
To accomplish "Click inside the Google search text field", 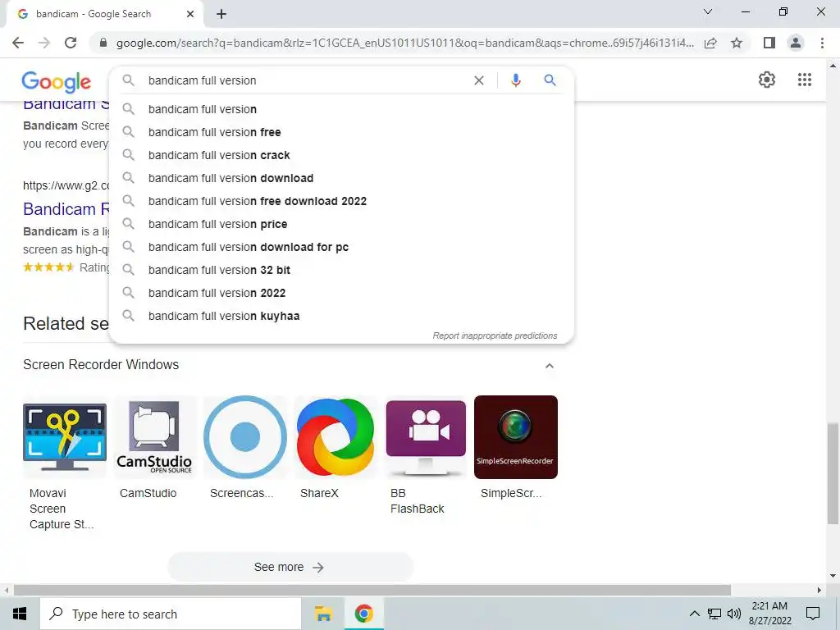I will point(305,80).
